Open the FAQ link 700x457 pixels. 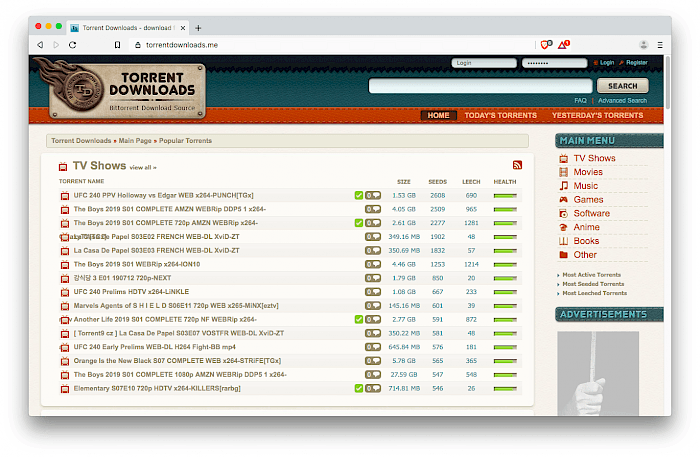click(x=580, y=100)
